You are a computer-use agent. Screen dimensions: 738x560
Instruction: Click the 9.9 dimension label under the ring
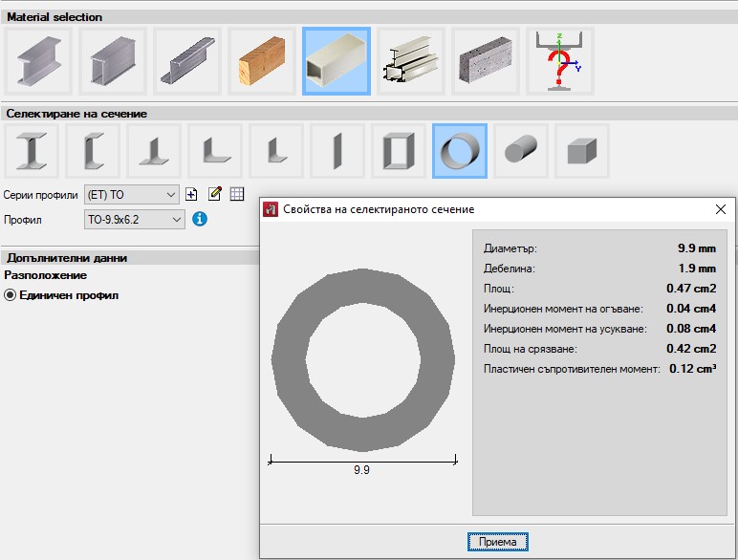(x=361, y=470)
